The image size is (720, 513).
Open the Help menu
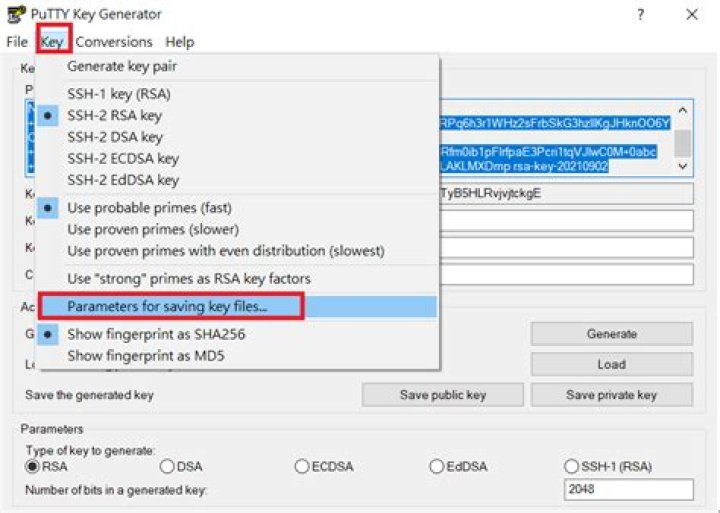(x=180, y=42)
